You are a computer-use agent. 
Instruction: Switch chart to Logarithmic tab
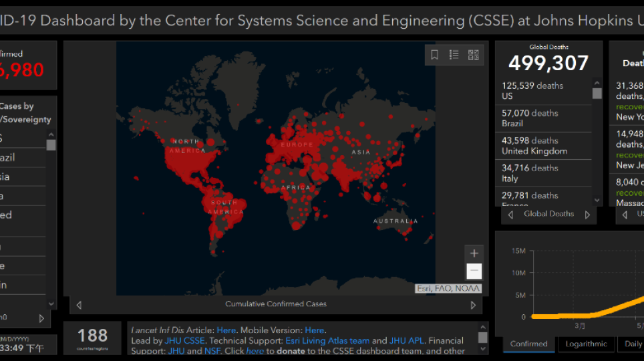[586, 344]
